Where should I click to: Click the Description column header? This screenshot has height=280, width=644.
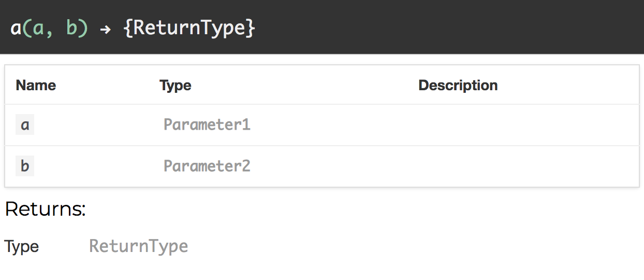[x=458, y=85]
